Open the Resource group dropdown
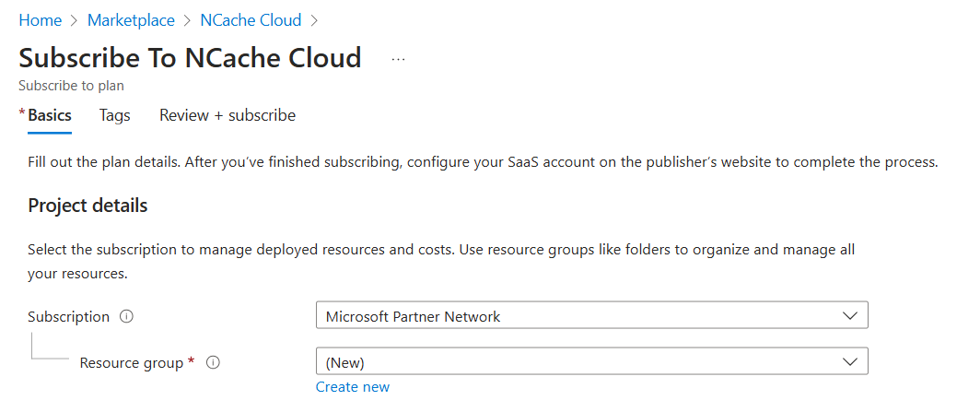 coord(592,361)
